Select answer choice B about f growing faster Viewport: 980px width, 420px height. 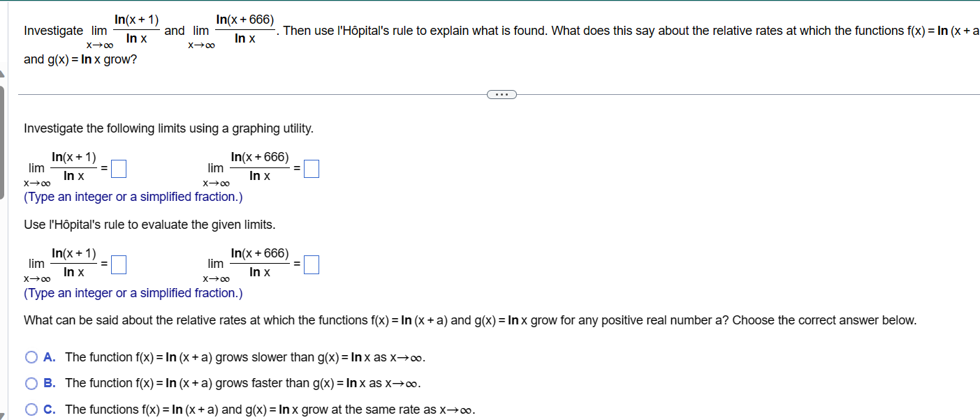tap(32, 383)
